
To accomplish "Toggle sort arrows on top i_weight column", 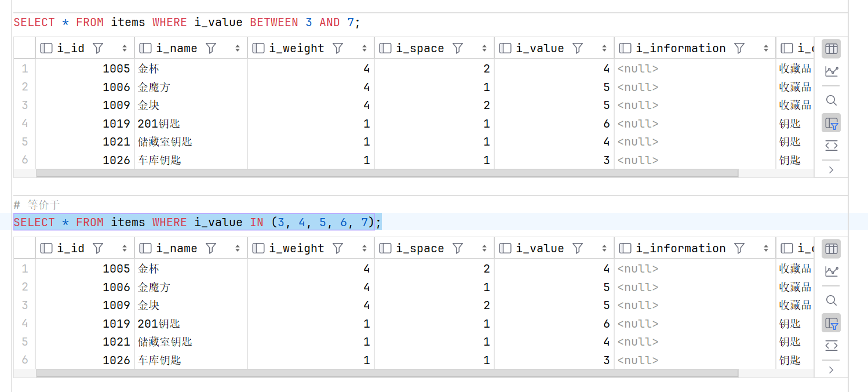I will pyautogui.click(x=364, y=48).
